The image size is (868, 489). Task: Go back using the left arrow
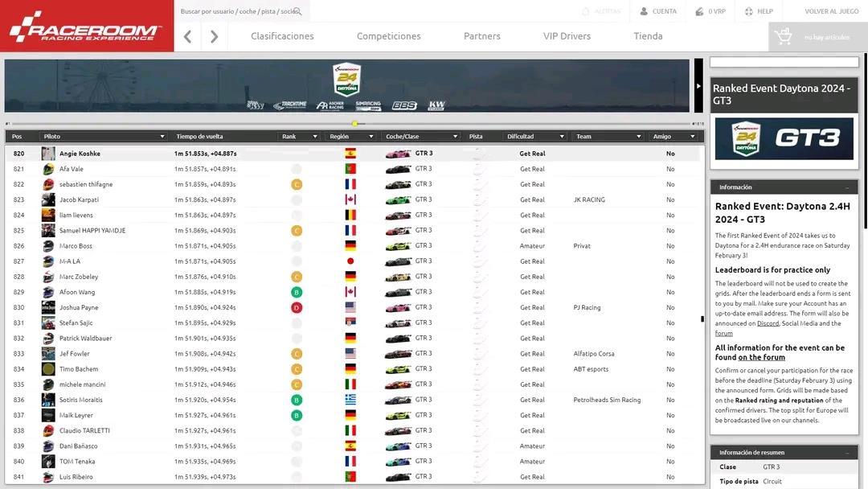(x=187, y=36)
